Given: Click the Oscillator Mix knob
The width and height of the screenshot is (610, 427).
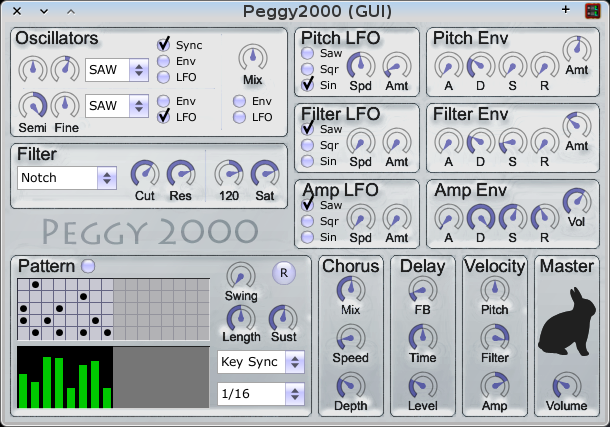Looking at the screenshot, I should tap(253, 58).
